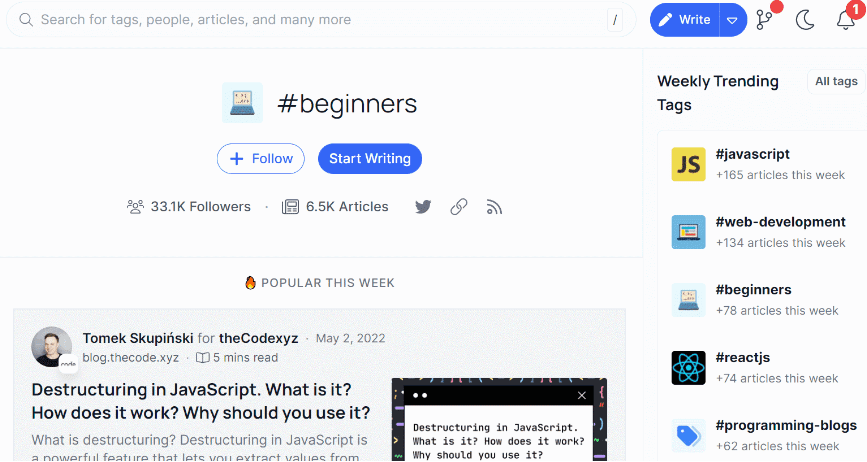
Task: Open Tomek Skupiński's author avatar
Action: (52, 346)
